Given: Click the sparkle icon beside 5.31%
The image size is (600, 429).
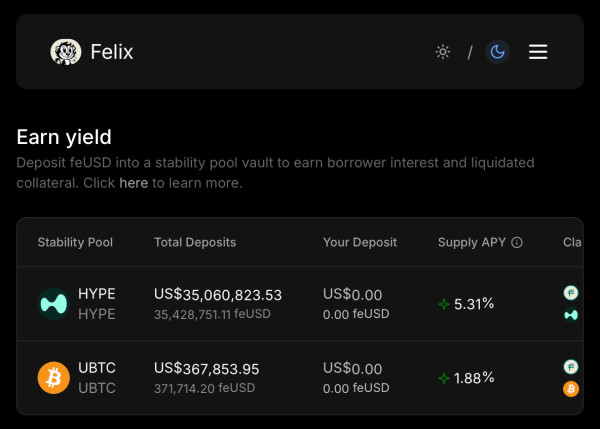Looking at the screenshot, I should click(443, 304).
